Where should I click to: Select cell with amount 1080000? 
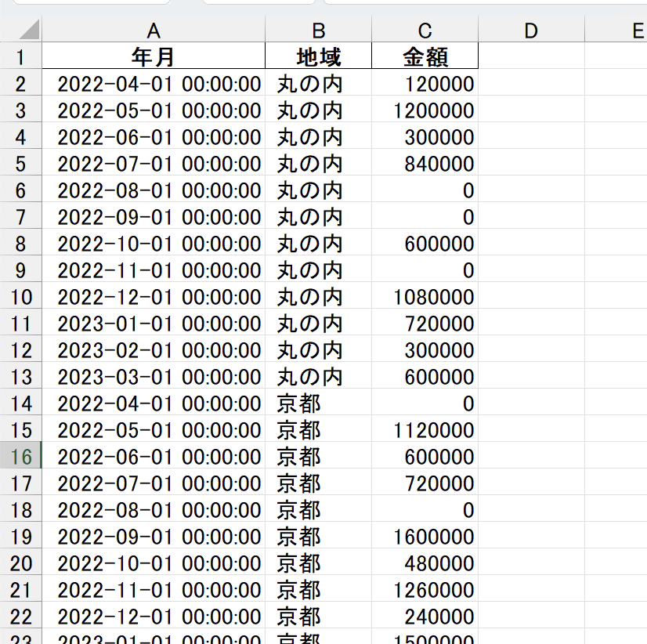click(x=425, y=295)
